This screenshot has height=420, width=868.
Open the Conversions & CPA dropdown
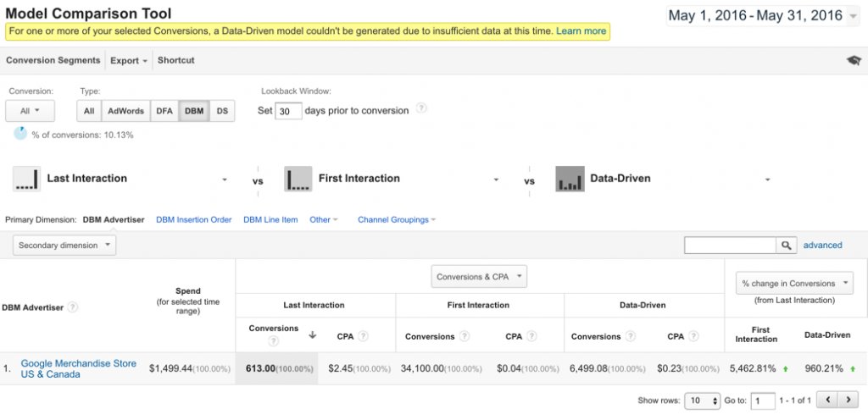[x=479, y=277]
